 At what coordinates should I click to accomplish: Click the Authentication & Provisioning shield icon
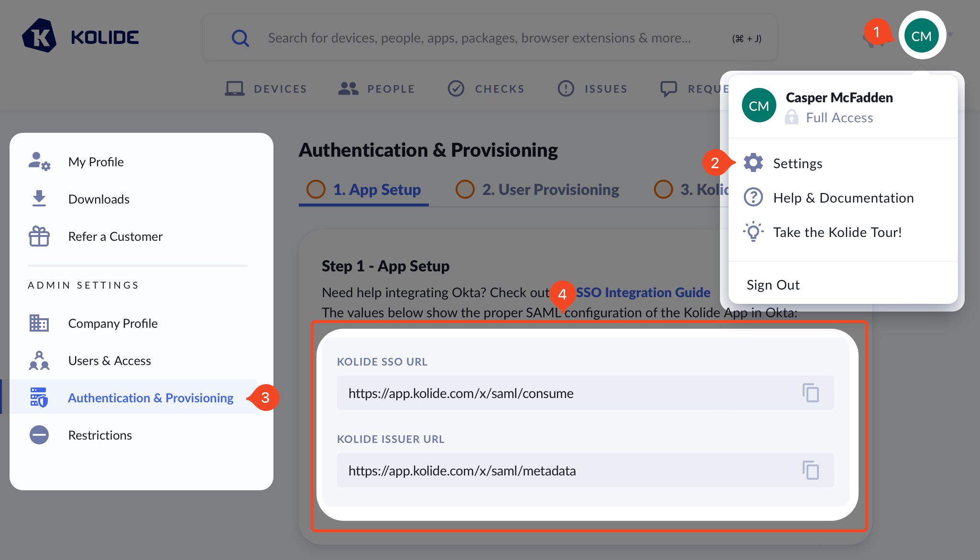39,398
